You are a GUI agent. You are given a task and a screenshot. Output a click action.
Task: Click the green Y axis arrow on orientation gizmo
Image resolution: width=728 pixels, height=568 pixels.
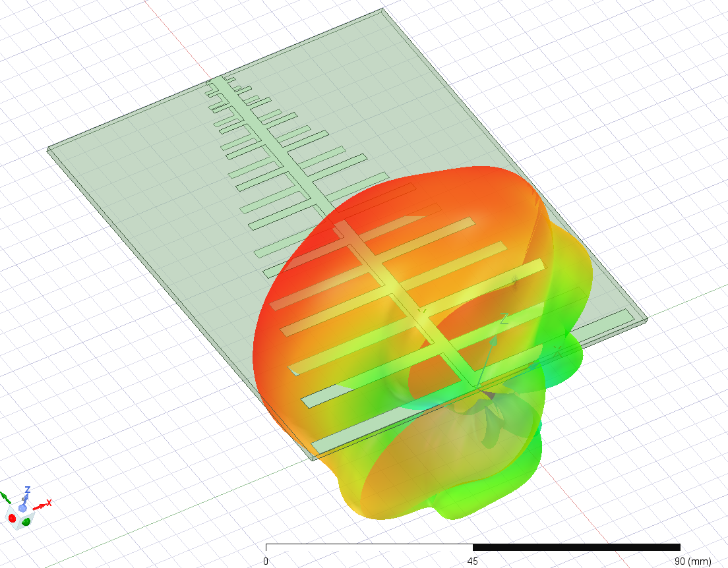(x=5, y=496)
